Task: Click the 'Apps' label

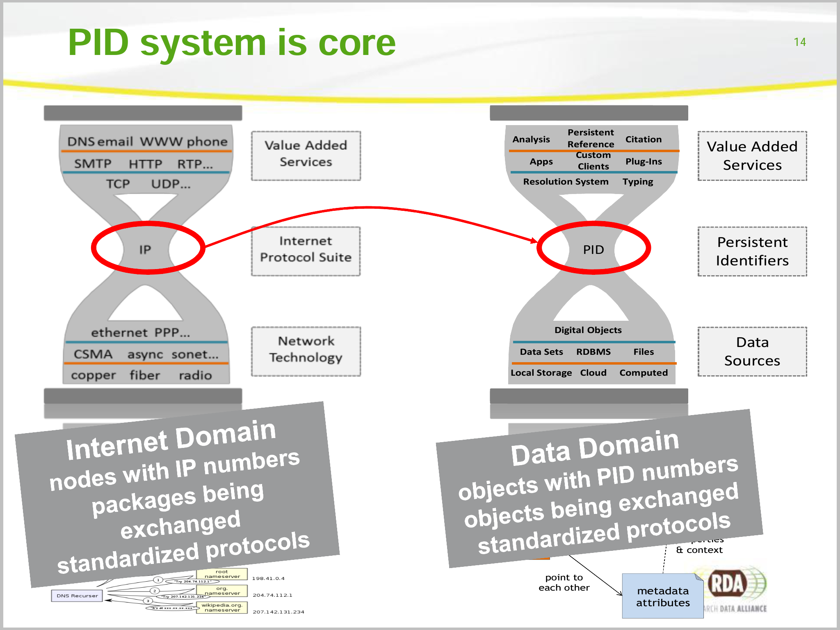Action: [541, 162]
